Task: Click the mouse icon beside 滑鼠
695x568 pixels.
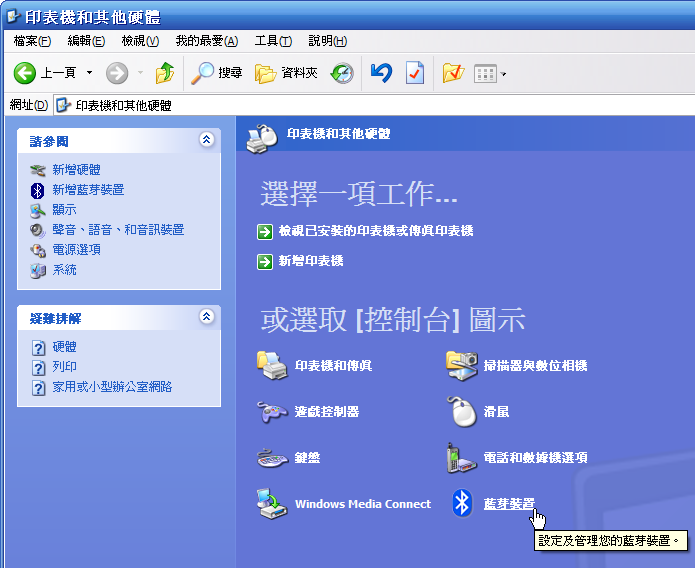Action: pyautogui.click(x=462, y=411)
